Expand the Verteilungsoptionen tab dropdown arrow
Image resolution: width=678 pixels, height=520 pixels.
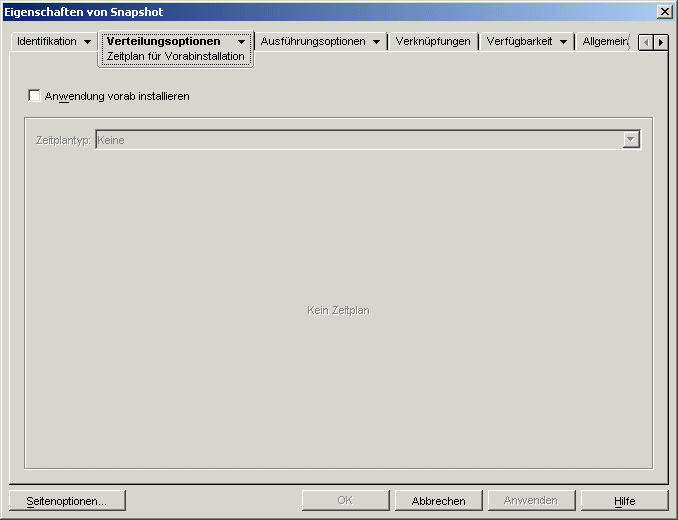(241, 42)
